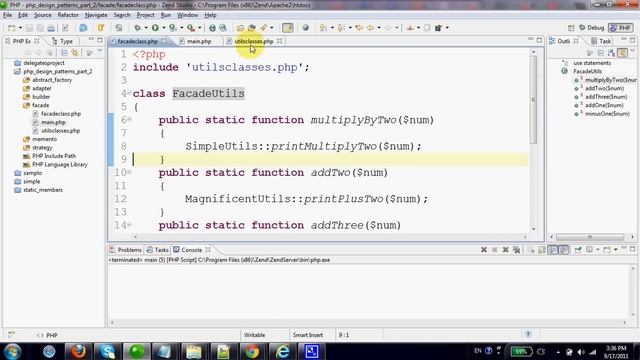
Task: Click the Chrome icon in taskbar
Action: click(252, 351)
